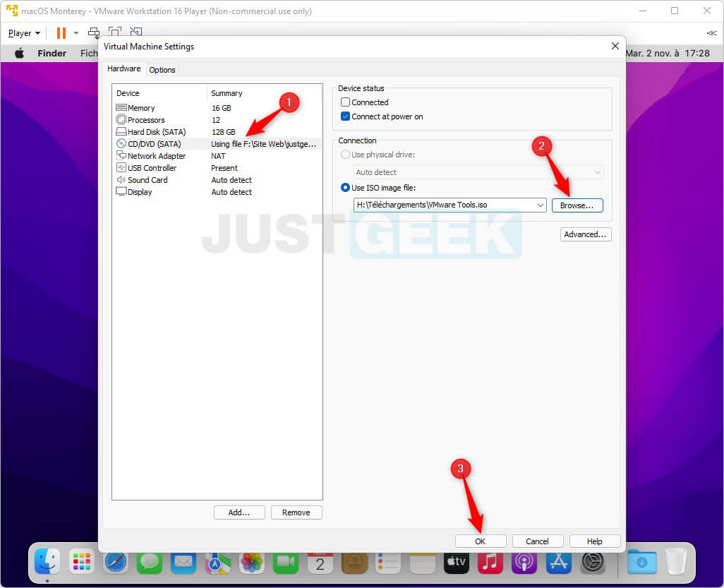Click the Add... hardware button
Viewport: 724px width, 588px height.
239,512
